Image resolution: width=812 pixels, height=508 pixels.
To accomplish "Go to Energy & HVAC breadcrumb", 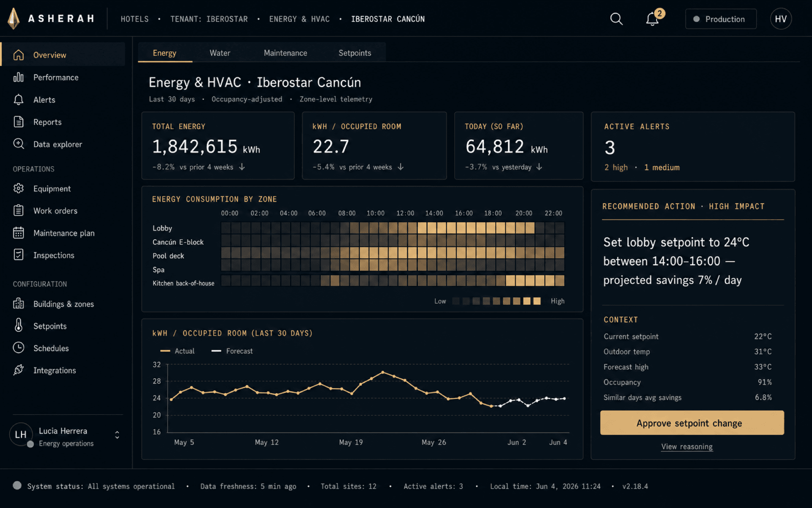I will pos(299,19).
